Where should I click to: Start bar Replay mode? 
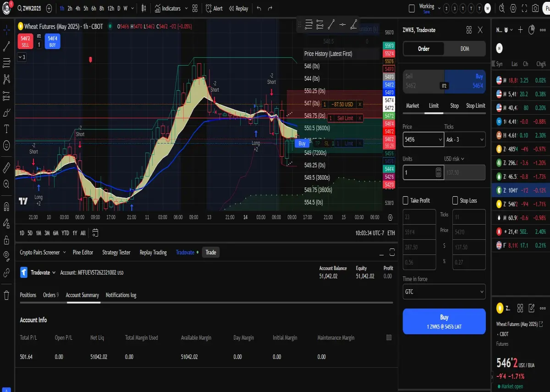(239, 8)
